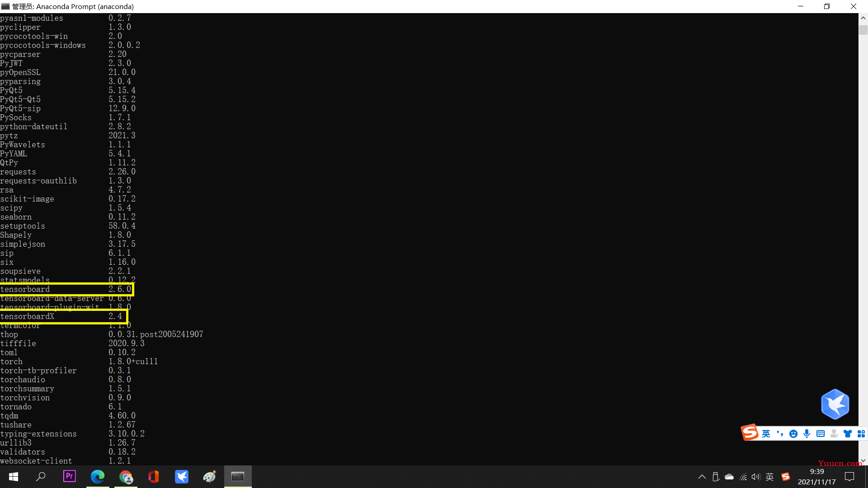Screen dimensions: 868x488
Task: Click the python-dateutil package name
Action: click(34, 127)
